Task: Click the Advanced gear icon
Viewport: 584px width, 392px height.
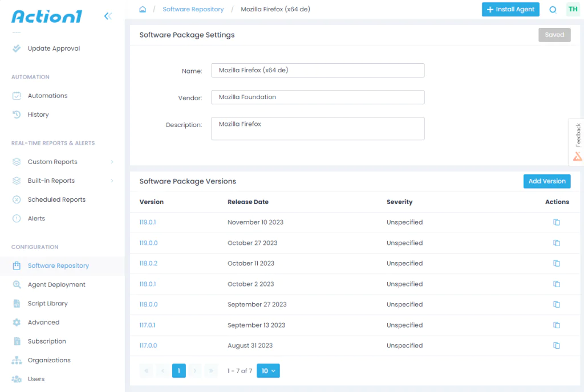Action: pos(17,322)
